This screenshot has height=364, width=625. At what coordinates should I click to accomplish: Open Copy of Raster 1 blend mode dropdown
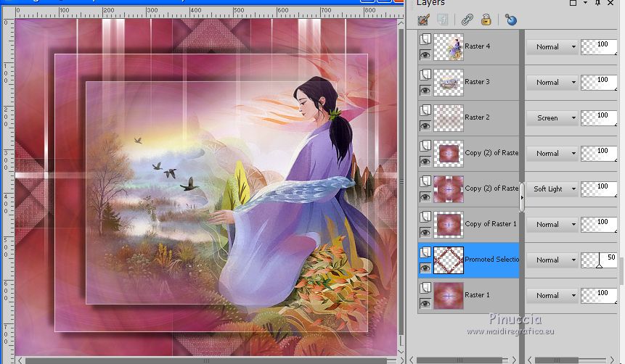pyautogui.click(x=552, y=225)
